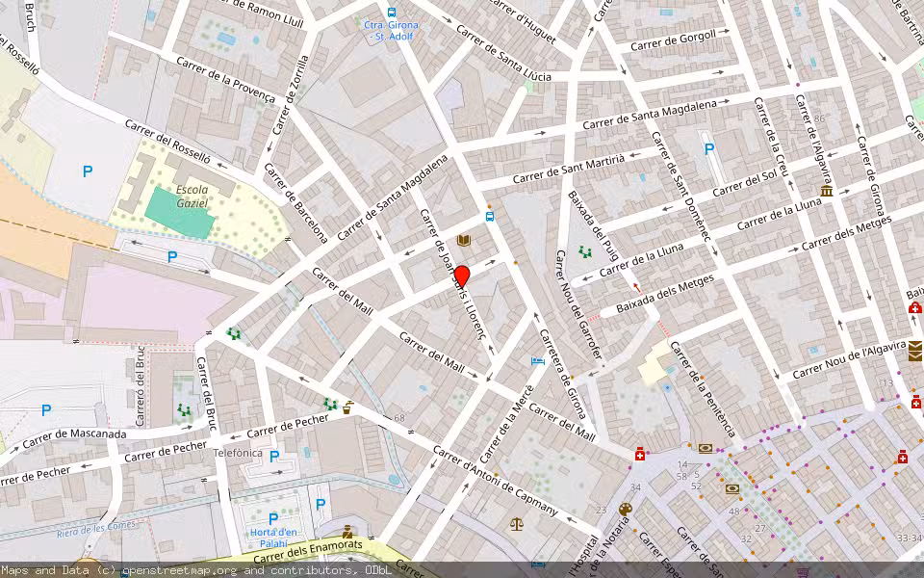924x578 pixels.
Task: Click the archive icon beside Carrer Nou de l'Algavira
Action: [915, 351]
